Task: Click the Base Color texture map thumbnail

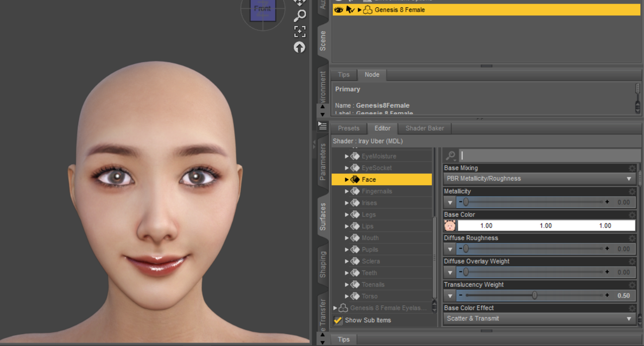Action: click(x=450, y=226)
